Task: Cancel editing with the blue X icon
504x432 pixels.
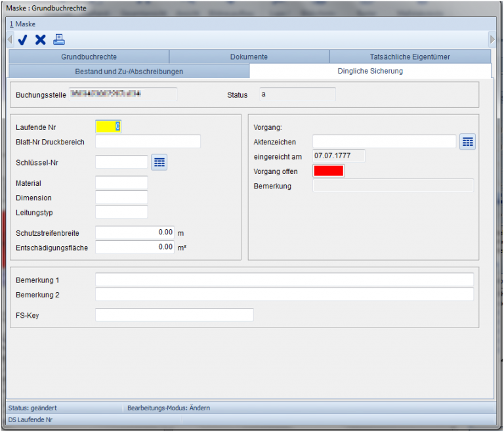Action: click(x=41, y=40)
